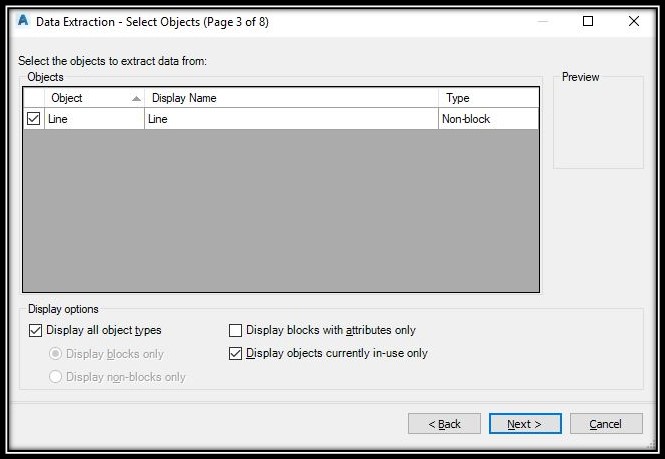The width and height of the screenshot is (665, 459).
Task: Select Display blocks only radio option
Action: click(x=56, y=353)
